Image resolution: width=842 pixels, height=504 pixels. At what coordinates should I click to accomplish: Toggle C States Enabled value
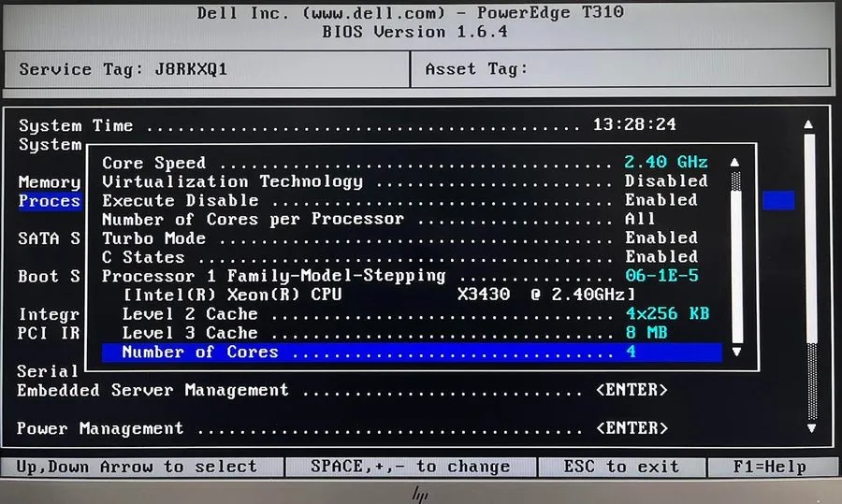661,256
